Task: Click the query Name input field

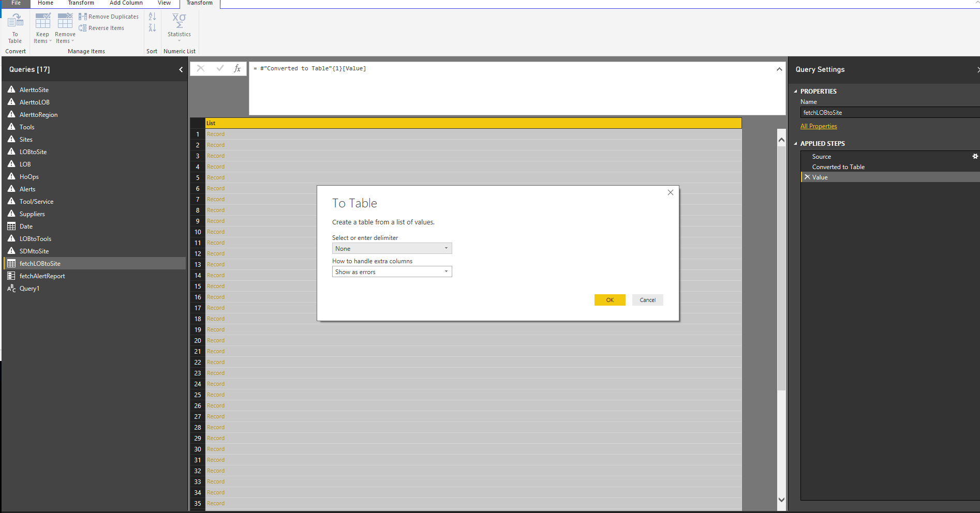Action: [890, 113]
